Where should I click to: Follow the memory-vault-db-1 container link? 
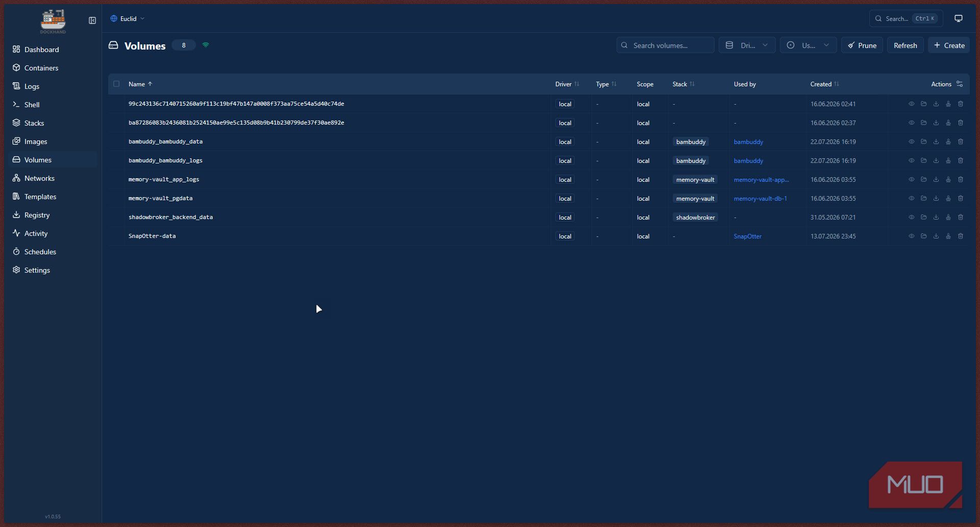pos(760,199)
